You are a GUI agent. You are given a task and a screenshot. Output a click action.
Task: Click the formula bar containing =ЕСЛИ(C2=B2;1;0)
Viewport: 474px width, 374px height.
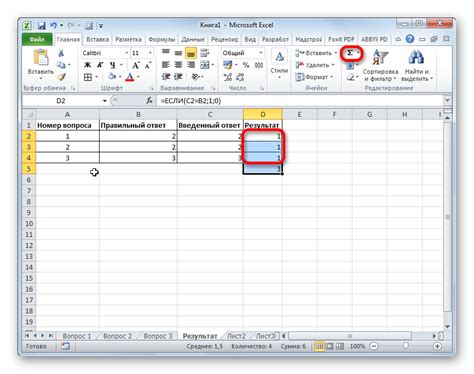tap(300, 100)
